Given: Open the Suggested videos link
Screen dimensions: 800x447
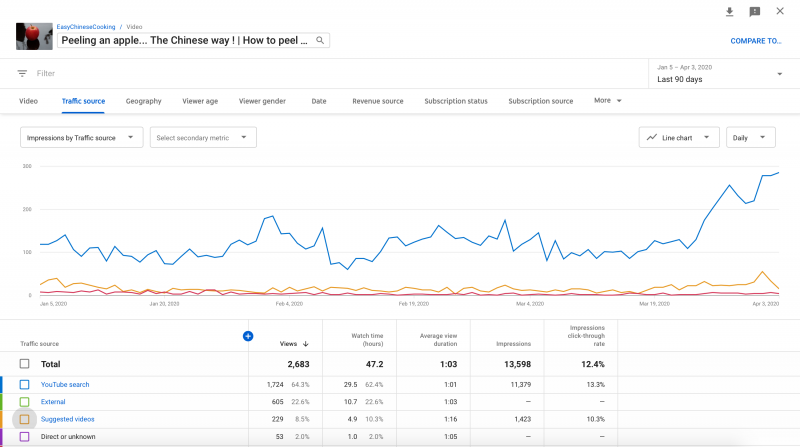Looking at the screenshot, I should pyautogui.click(x=68, y=419).
